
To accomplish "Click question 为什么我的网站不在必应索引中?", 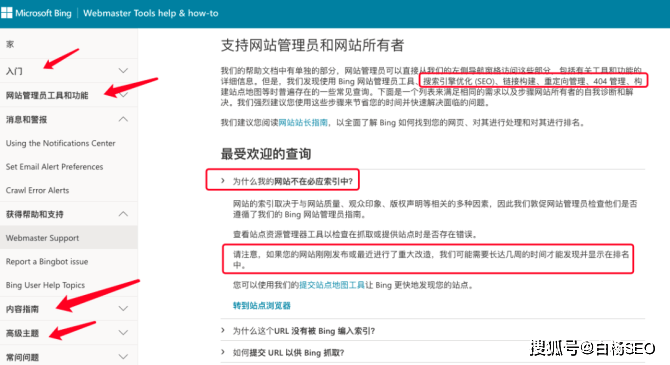I will 293,181.
